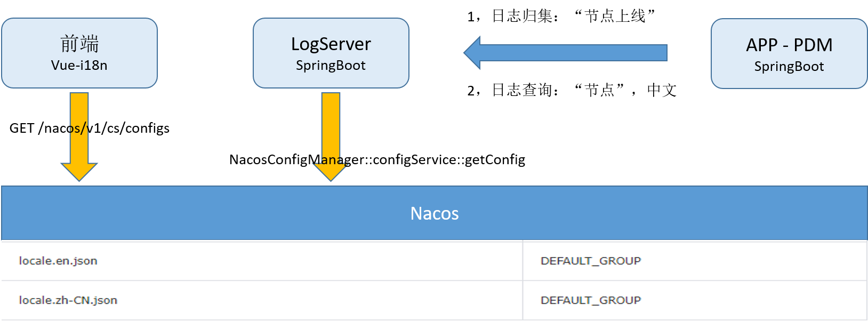Click the blue Nacos bar
868x322 pixels.
[x=435, y=213]
